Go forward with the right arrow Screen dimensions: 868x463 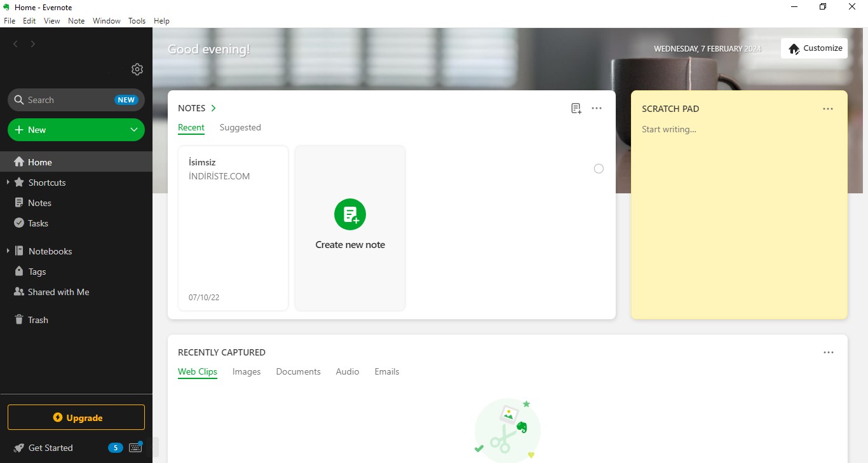(x=33, y=44)
